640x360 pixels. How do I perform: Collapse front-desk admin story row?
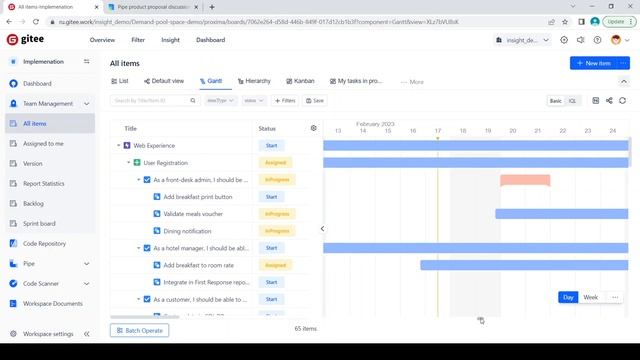coord(138,180)
